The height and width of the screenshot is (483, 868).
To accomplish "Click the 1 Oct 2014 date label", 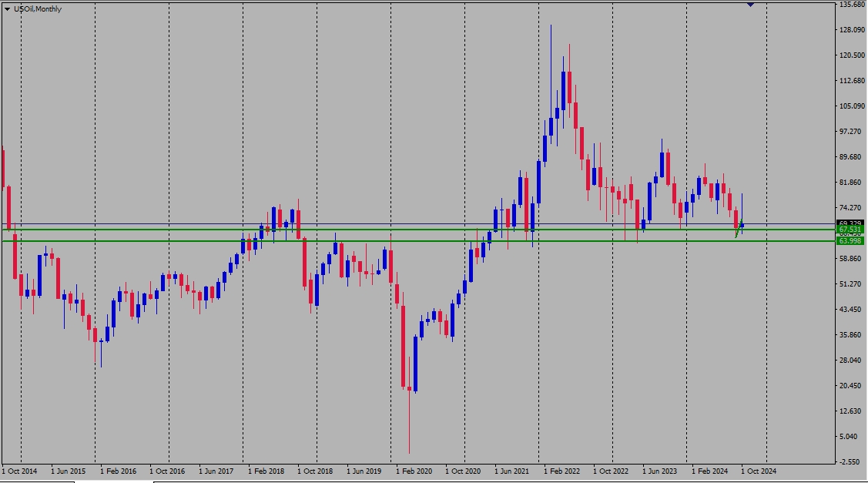I will point(19,471).
